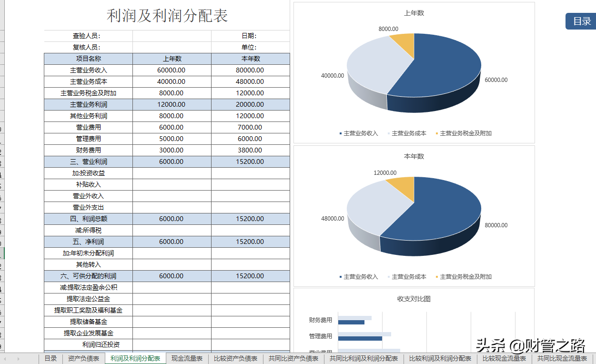The width and height of the screenshot is (596, 364).
Task: Select the 减:提取法定盈余公积 row label
Action: point(88,287)
